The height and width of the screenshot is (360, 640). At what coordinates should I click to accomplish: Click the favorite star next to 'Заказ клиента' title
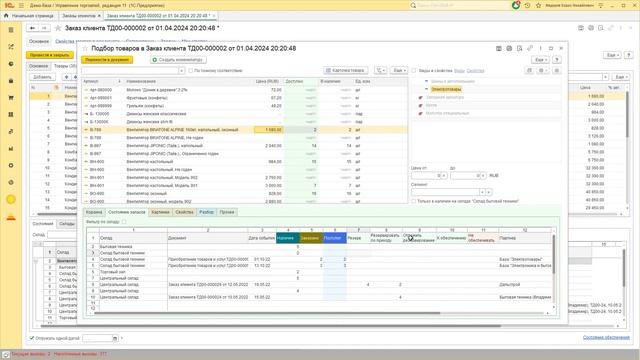(x=58, y=28)
